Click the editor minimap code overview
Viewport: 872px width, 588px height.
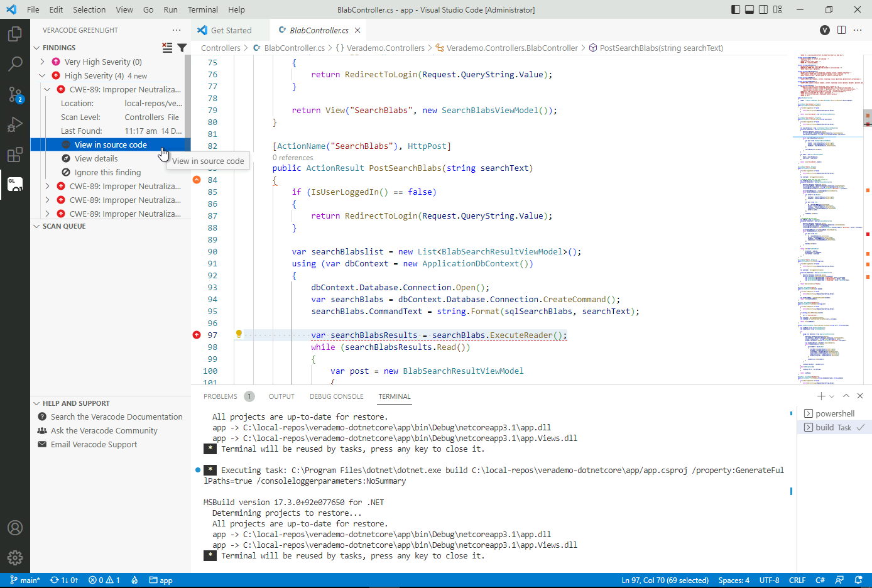(827, 219)
